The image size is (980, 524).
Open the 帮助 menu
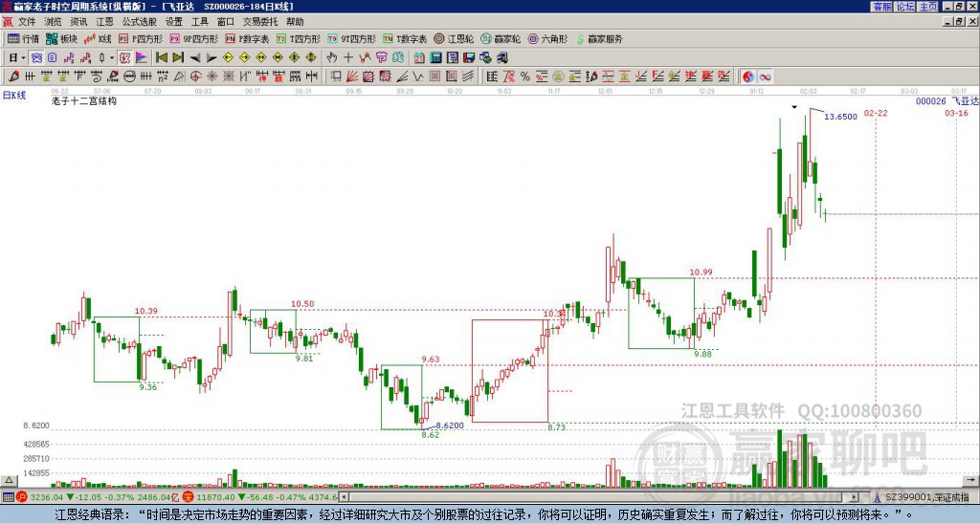[x=295, y=22]
